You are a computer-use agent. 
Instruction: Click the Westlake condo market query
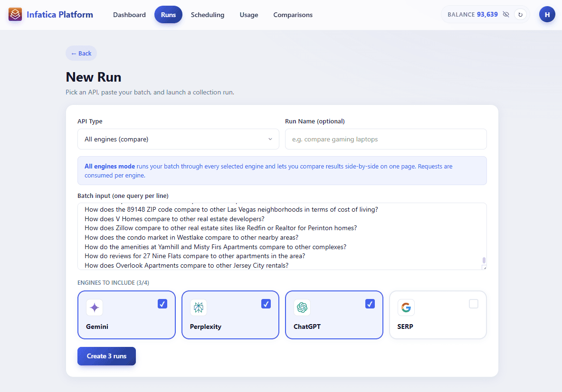point(191,237)
